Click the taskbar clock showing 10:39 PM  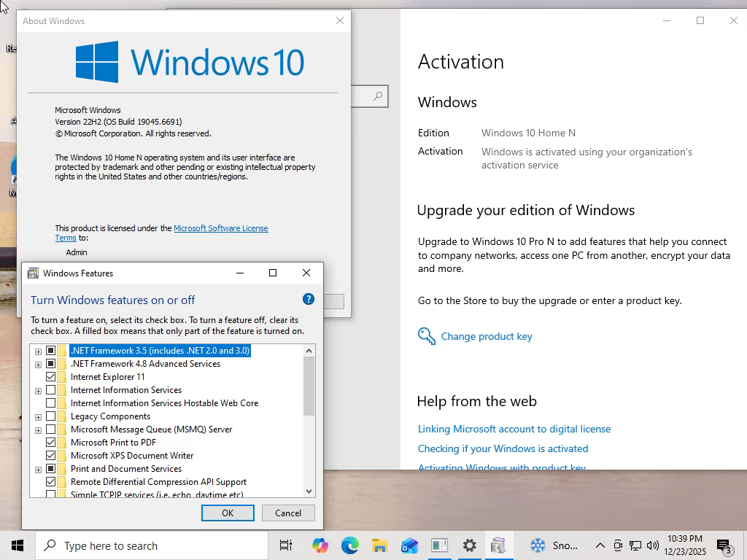(684, 545)
